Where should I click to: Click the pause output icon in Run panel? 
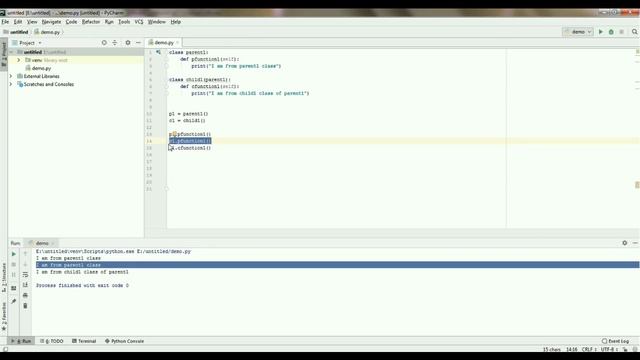click(x=13, y=275)
